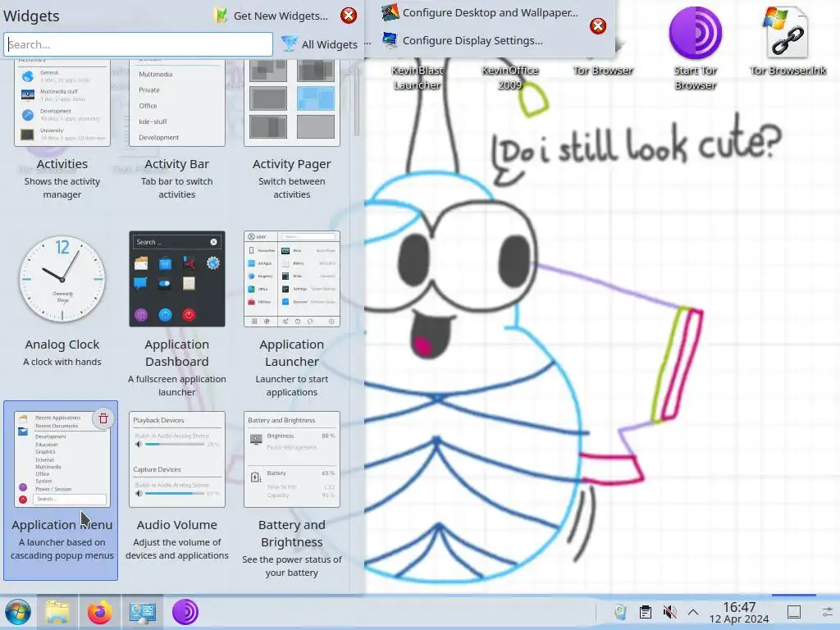
Task: Click 'See the power status' description
Action: coord(292,566)
